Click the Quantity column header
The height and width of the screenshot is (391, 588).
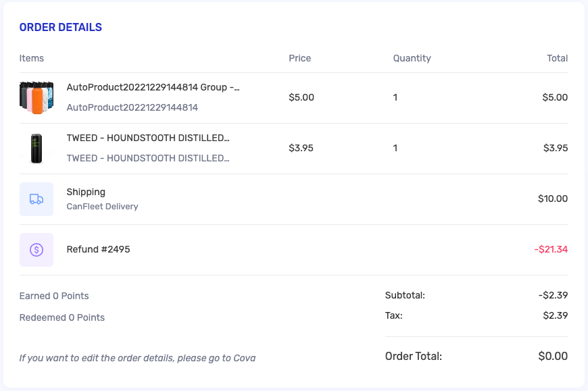click(x=412, y=58)
